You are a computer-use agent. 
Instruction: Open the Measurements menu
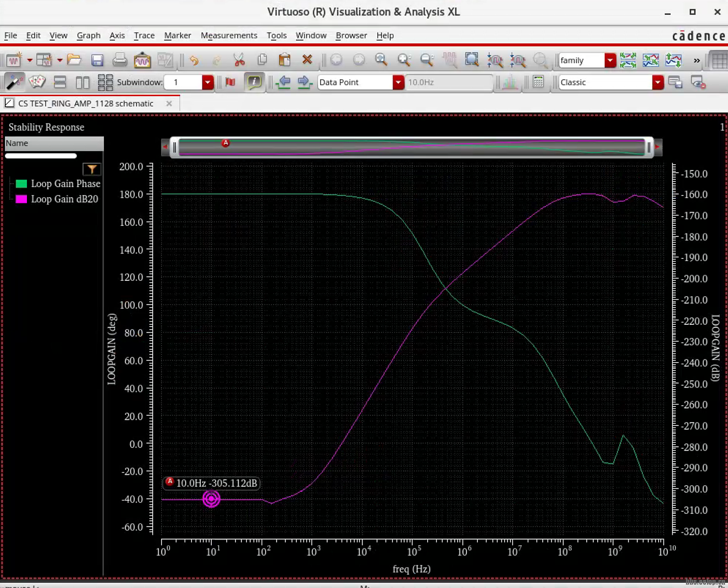[229, 35]
